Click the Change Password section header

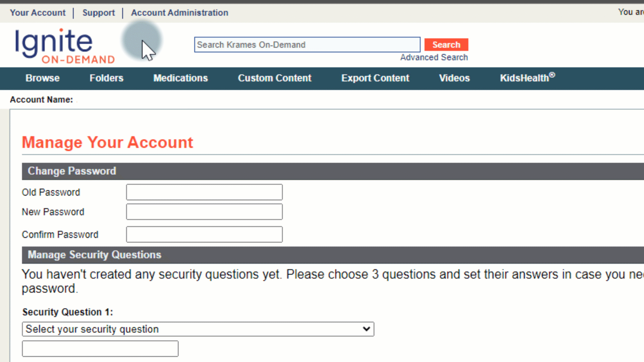pyautogui.click(x=72, y=171)
